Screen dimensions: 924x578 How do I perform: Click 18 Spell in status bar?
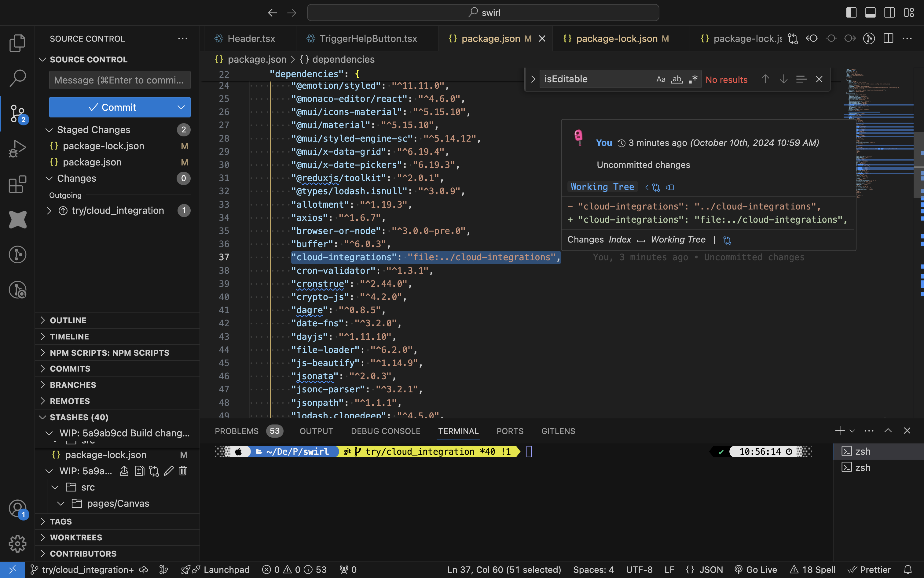click(813, 569)
